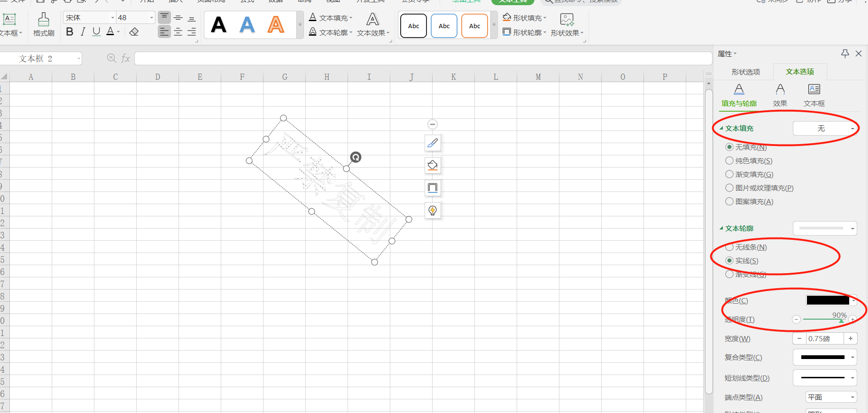Collapse floating toolbar with minus circle icon
Screen dimensions: 868x413
433,124
